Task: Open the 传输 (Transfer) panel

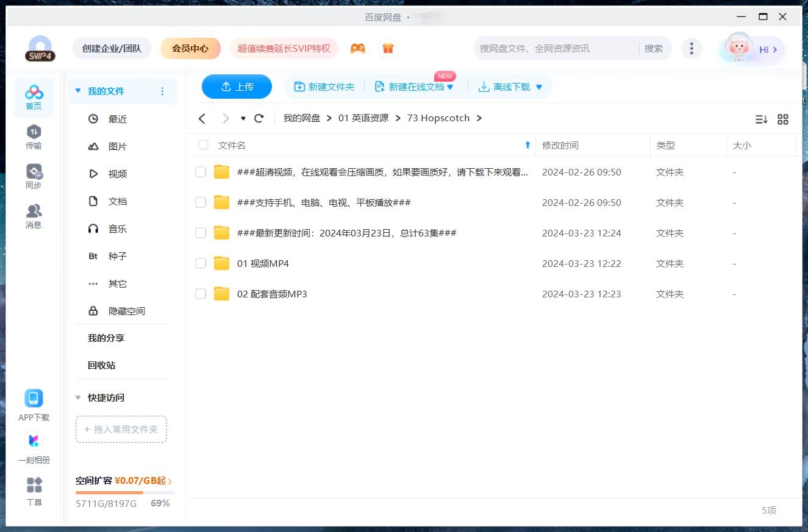Action: pos(34,135)
